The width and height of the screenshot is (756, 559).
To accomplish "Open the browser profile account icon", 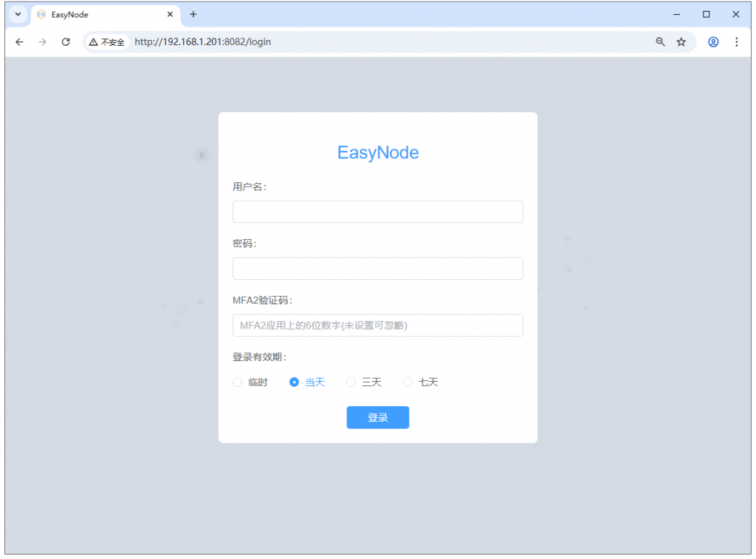I will point(712,42).
